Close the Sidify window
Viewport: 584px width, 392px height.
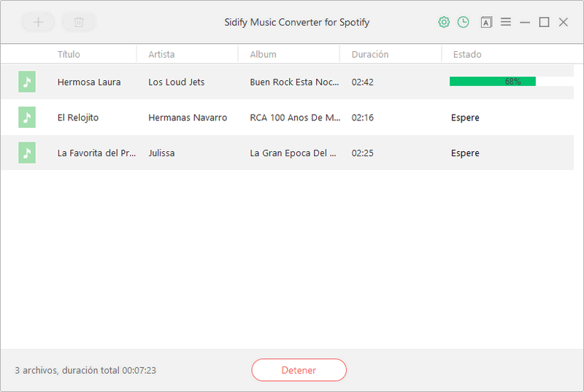click(563, 22)
